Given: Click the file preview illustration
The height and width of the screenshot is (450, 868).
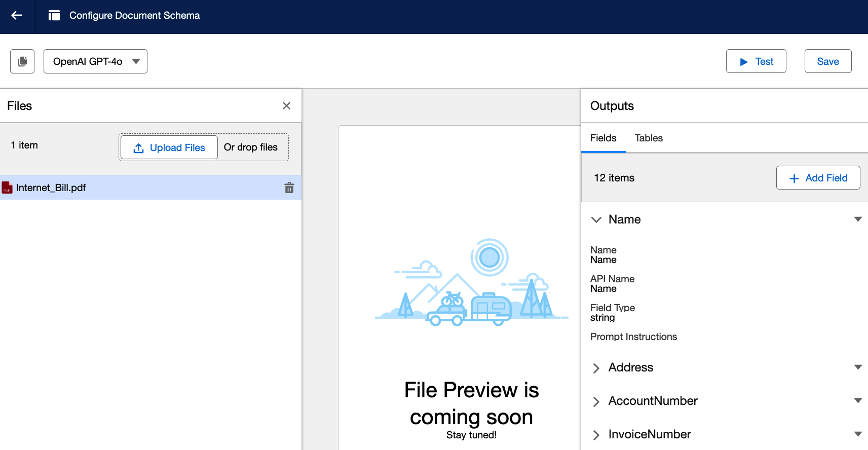Looking at the screenshot, I should pyautogui.click(x=471, y=283).
